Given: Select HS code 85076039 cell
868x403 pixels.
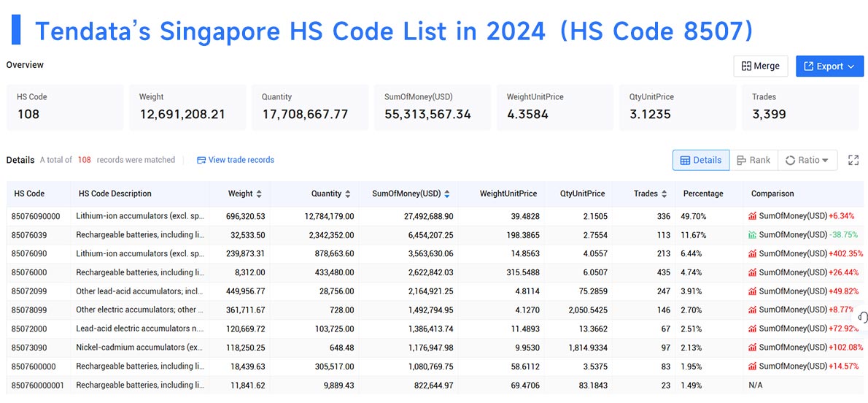Looking at the screenshot, I should click(x=28, y=235).
